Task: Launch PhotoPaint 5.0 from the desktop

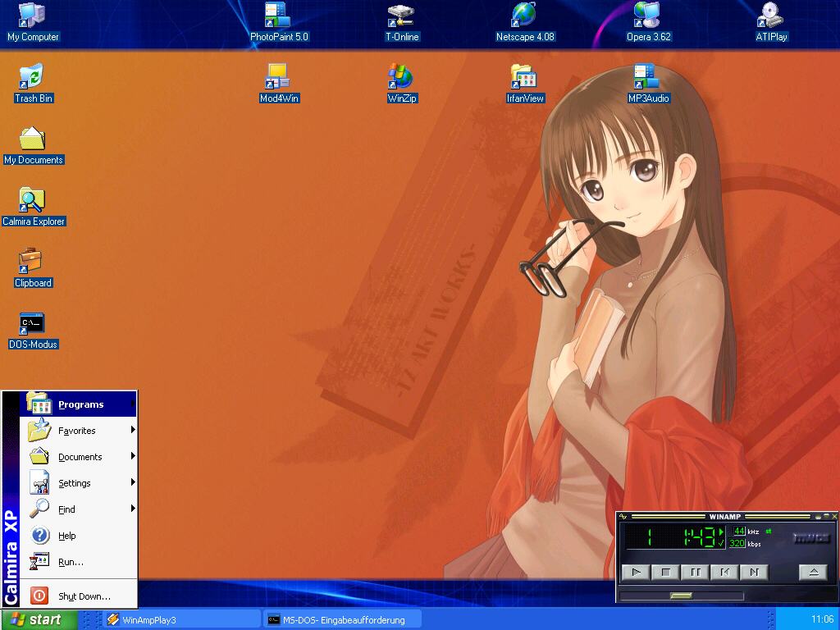Action: click(x=279, y=22)
